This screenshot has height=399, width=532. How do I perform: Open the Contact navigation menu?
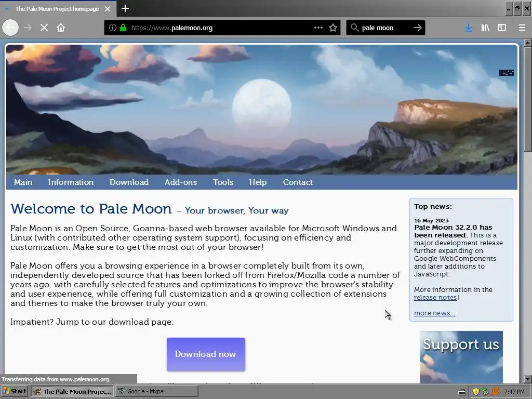(298, 182)
